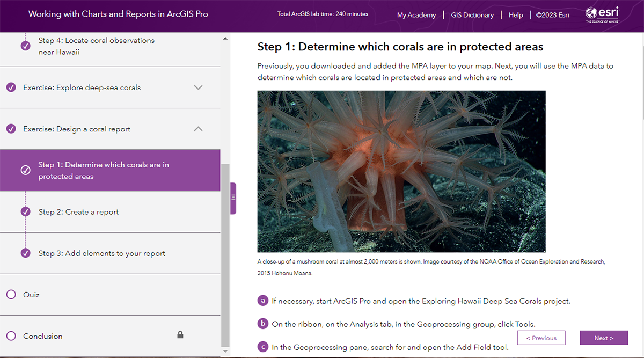The height and width of the screenshot is (358, 644).
Task: Click the lock icon next to Conclusion
Action: [180, 334]
